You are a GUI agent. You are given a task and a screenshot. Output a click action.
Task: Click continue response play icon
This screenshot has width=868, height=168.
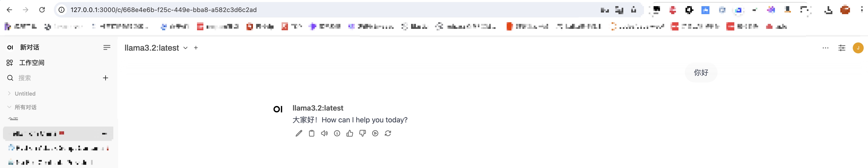pos(375,133)
